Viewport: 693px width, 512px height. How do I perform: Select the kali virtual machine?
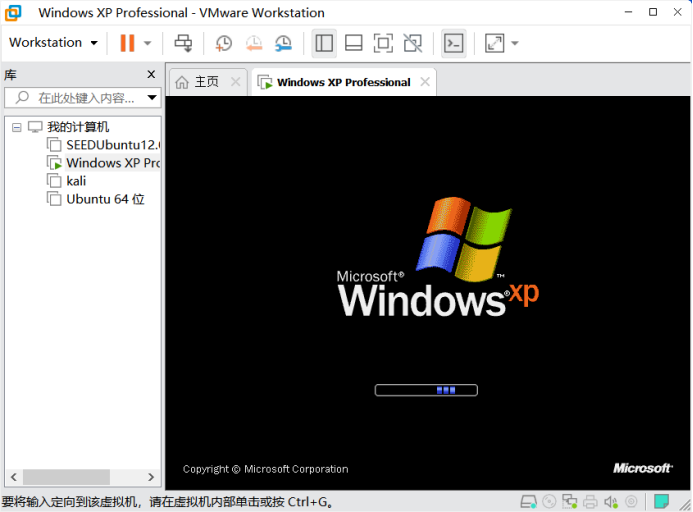click(67, 181)
